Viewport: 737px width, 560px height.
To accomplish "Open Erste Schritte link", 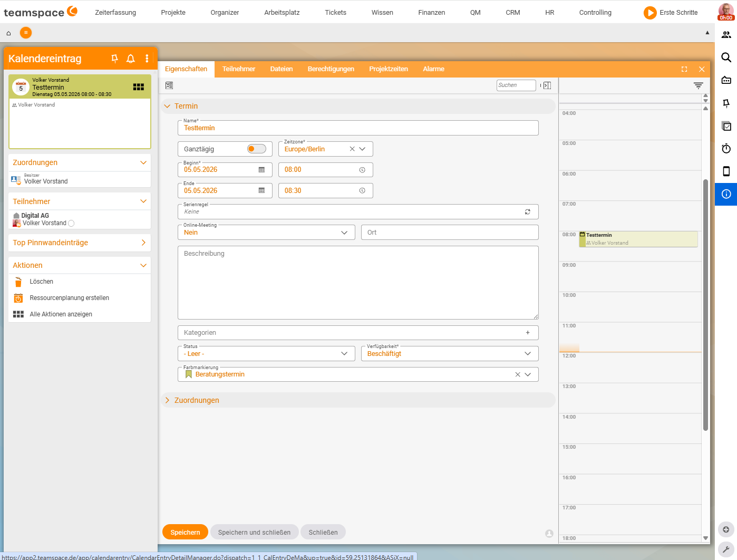I will (x=671, y=12).
